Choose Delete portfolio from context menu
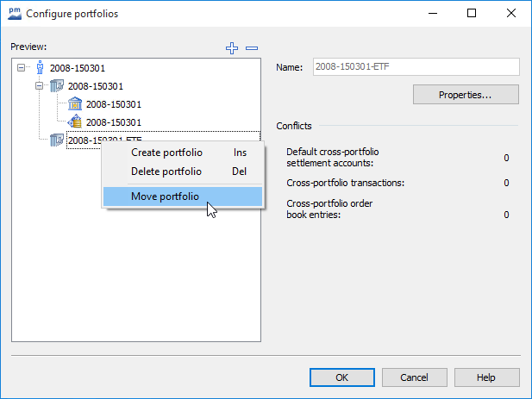Image resolution: width=532 pixels, height=399 pixels. 166,171
